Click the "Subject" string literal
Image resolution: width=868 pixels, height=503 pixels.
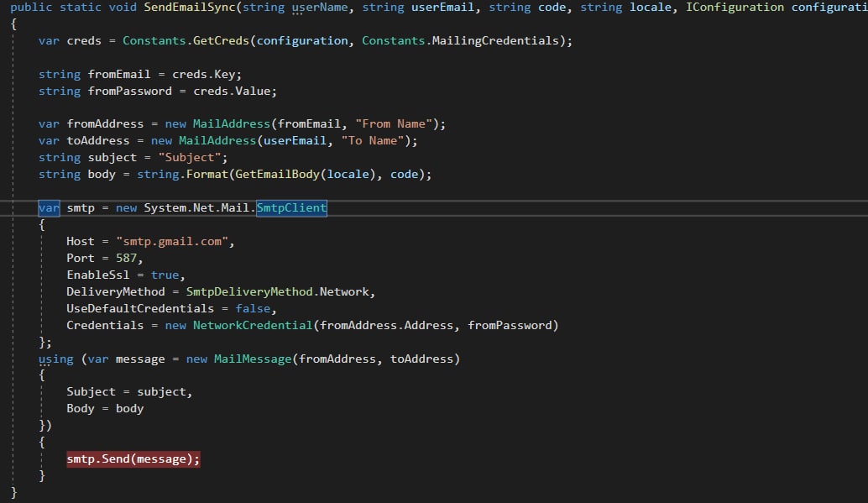point(190,157)
